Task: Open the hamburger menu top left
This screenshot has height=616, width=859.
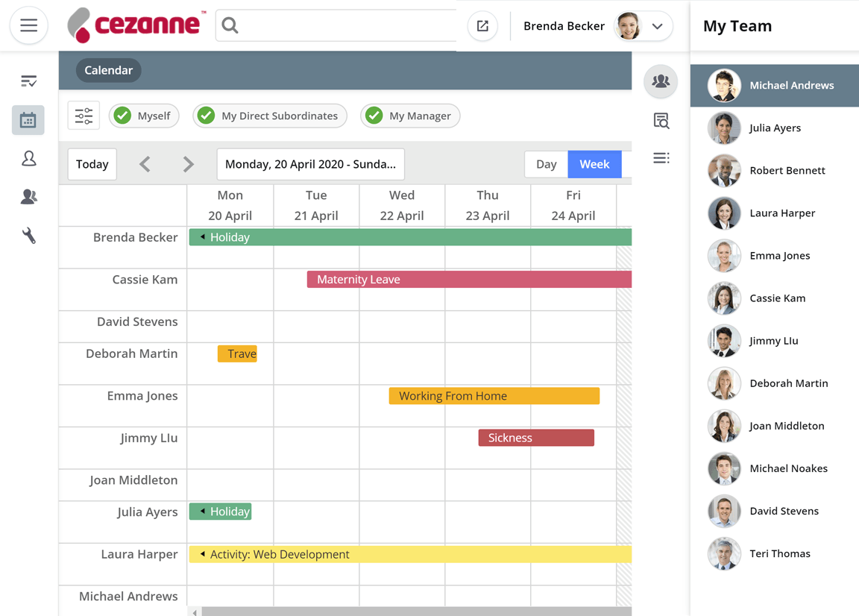Action: coord(28,25)
